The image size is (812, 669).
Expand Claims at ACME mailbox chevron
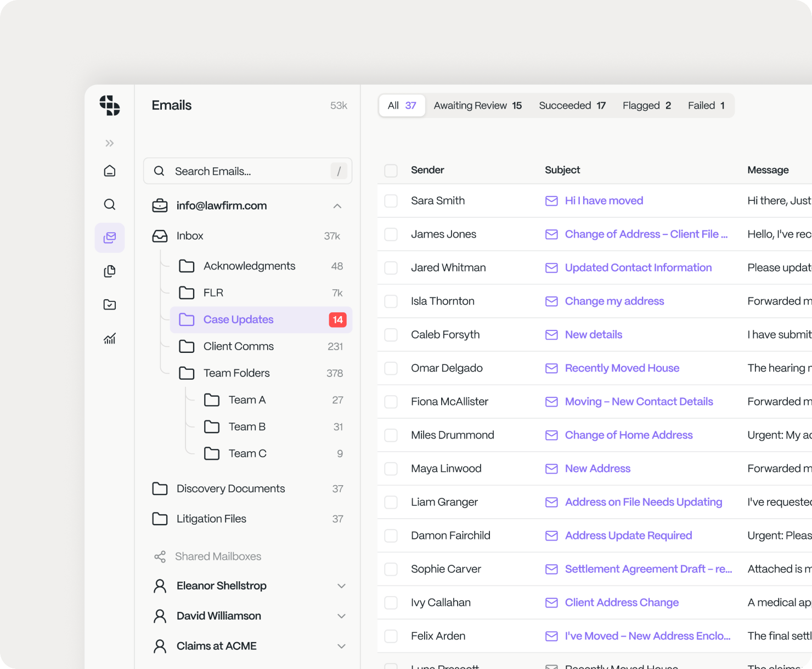[x=341, y=646]
